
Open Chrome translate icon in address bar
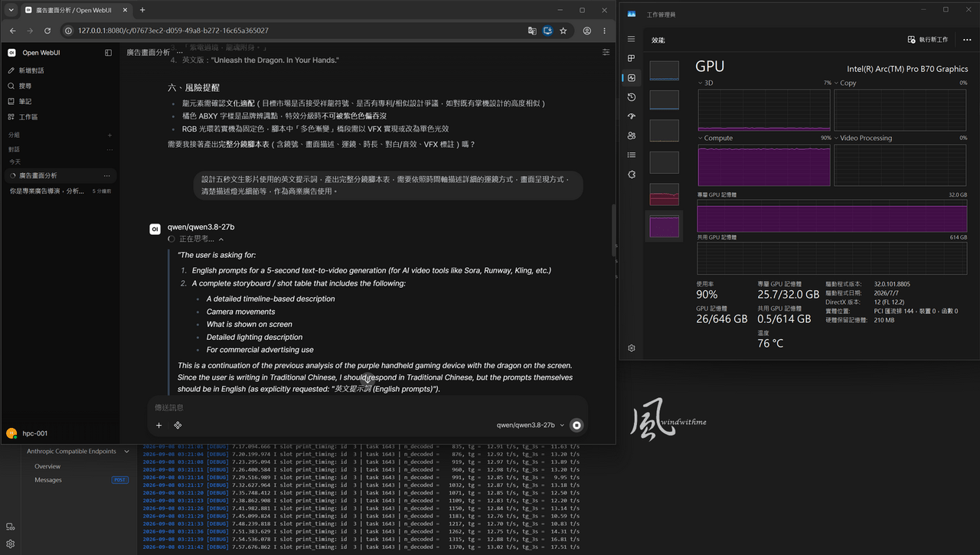coord(531,31)
